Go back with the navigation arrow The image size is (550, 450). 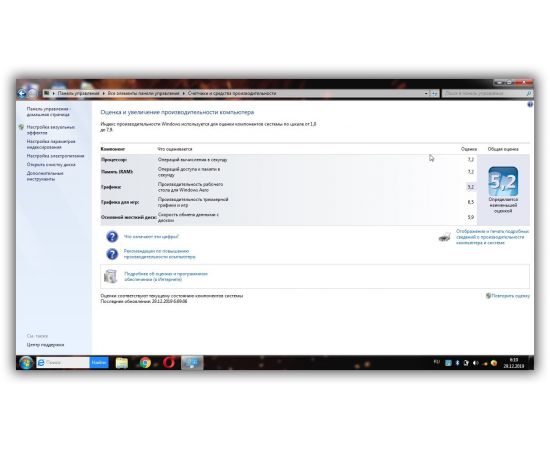[22, 93]
